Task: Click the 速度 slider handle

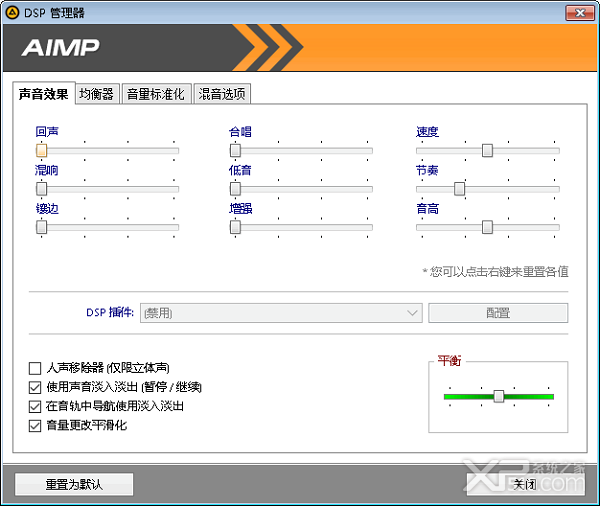Action: click(x=487, y=150)
